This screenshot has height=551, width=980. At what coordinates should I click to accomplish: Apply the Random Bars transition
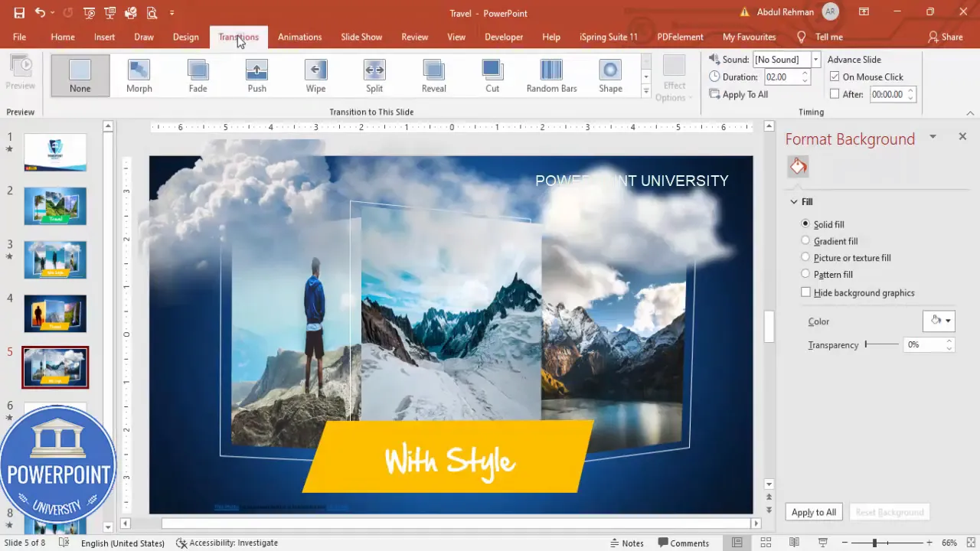tap(552, 75)
